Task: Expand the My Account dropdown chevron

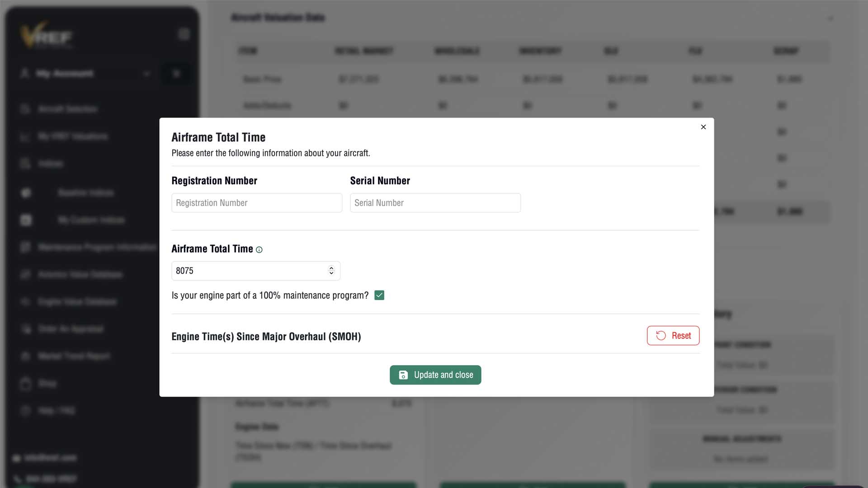Action: coord(146,74)
